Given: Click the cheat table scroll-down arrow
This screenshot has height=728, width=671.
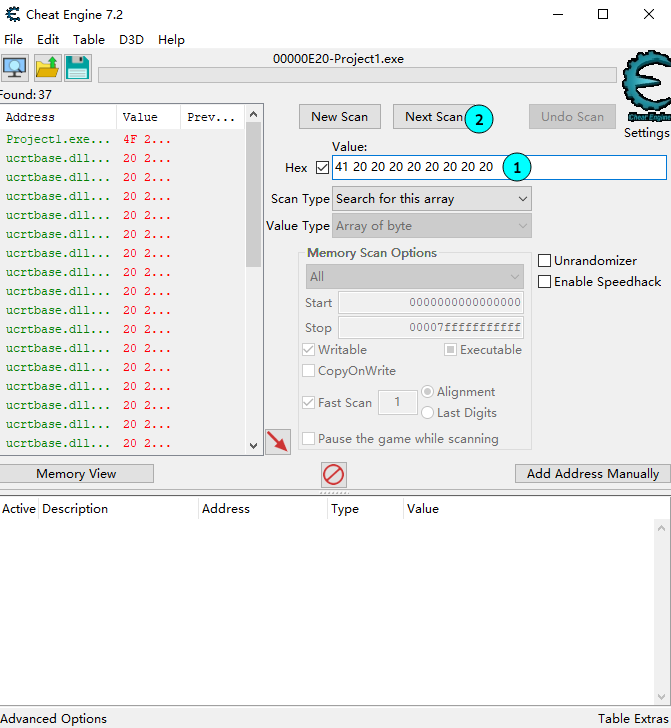Looking at the screenshot, I should 662,697.
